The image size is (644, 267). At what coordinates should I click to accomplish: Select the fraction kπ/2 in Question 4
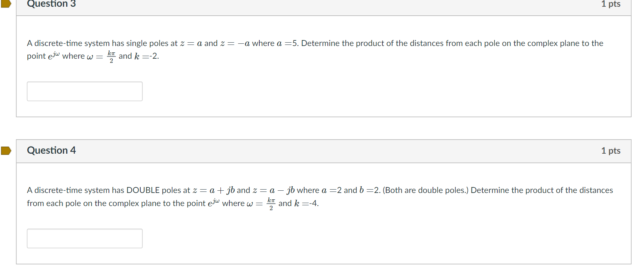[272, 203]
